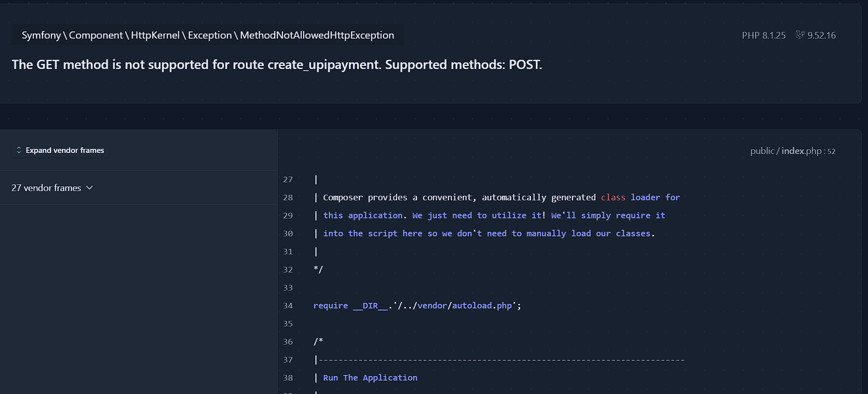Open the public/index.php:52 file link
This screenshot has width=868, height=394.
click(x=793, y=151)
